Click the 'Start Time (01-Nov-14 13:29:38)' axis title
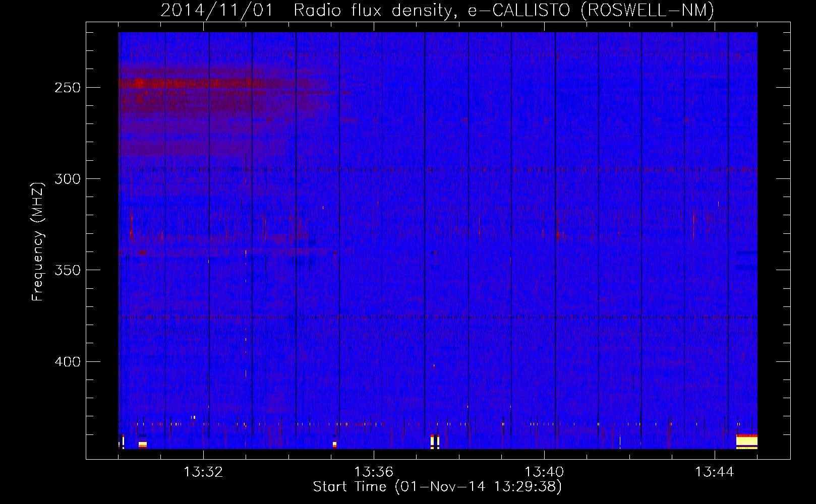816x504 pixels. 437,487
